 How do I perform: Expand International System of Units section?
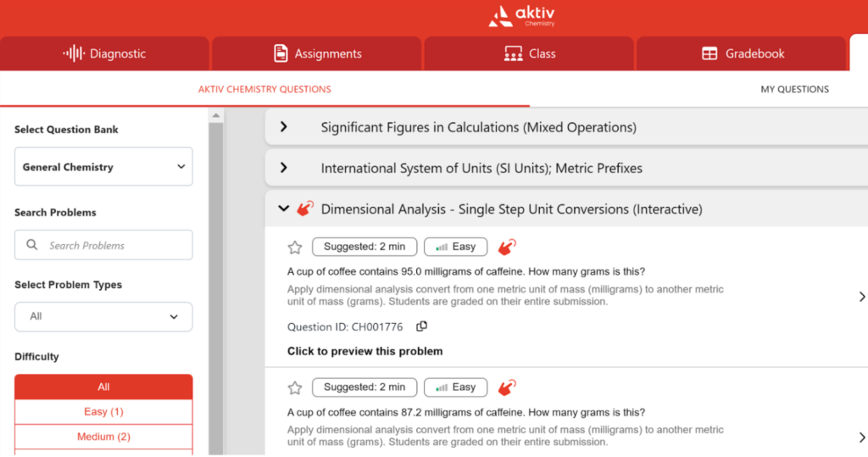coord(284,168)
